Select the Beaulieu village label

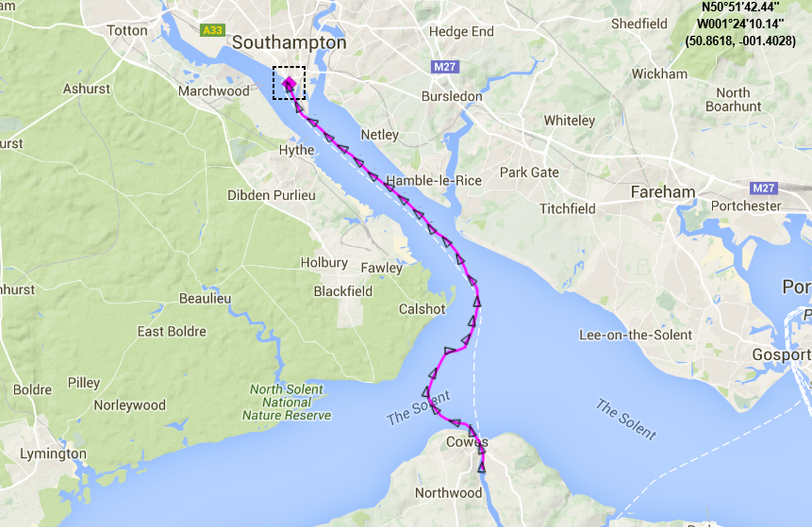[205, 298]
